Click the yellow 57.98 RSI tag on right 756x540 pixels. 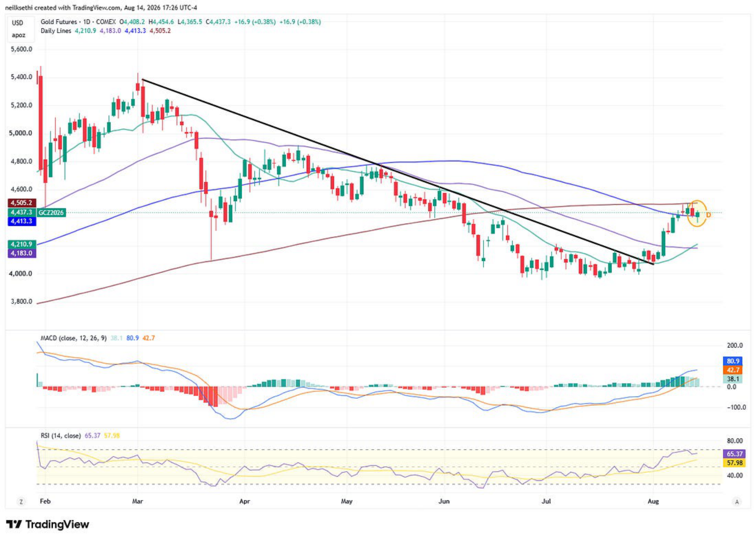coord(734,463)
